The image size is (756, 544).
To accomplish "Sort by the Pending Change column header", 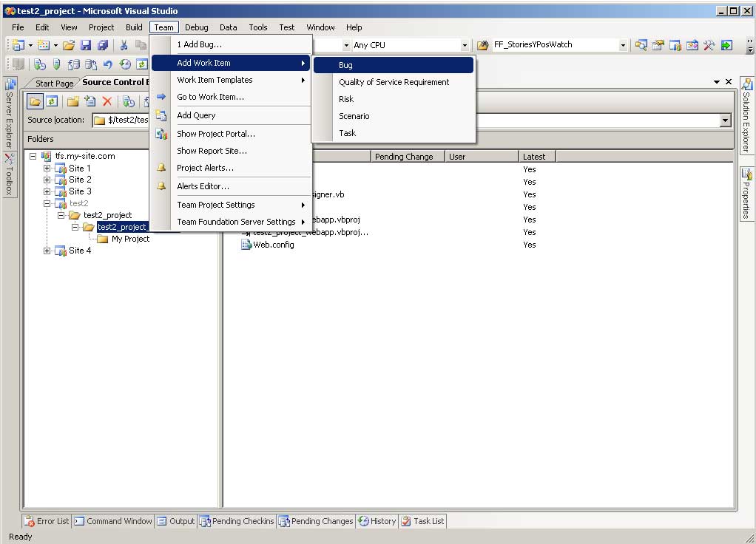I will pyautogui.click(x=408, y=157).
